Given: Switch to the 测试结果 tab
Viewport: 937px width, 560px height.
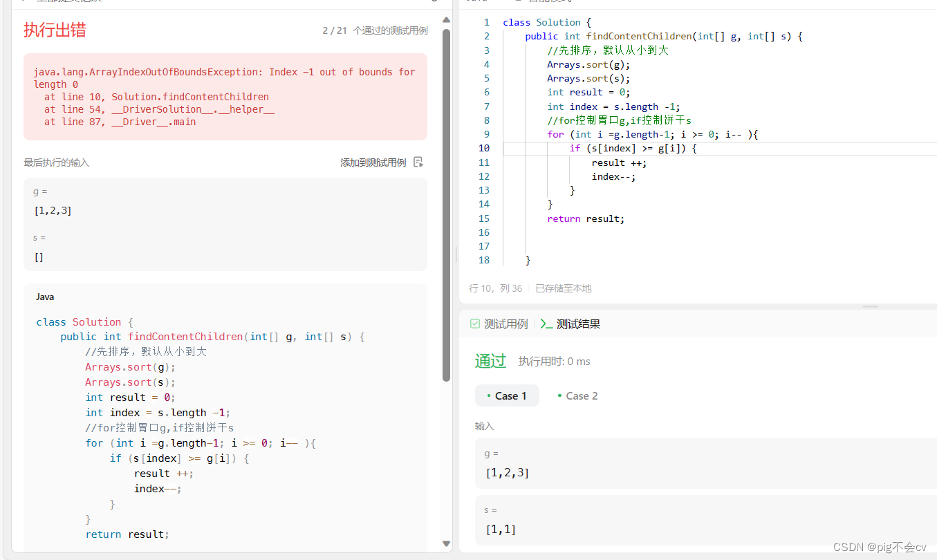Looking at the screenshot, I should pyautogui.click(x=570, y=324).
